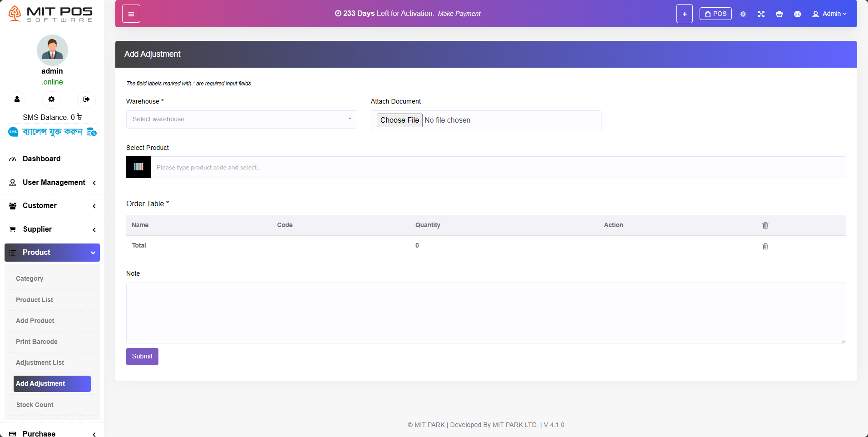Click the barcode scanner icon
Screen dimensions: 868x437
[138, 167]
